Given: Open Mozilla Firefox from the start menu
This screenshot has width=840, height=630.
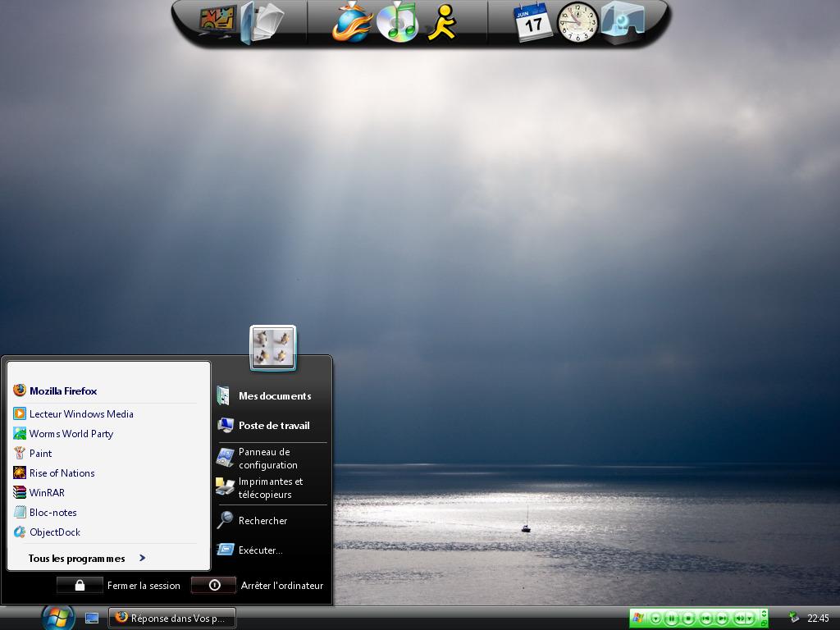Looking at the screenshot, I should click(x=63, y=391).
